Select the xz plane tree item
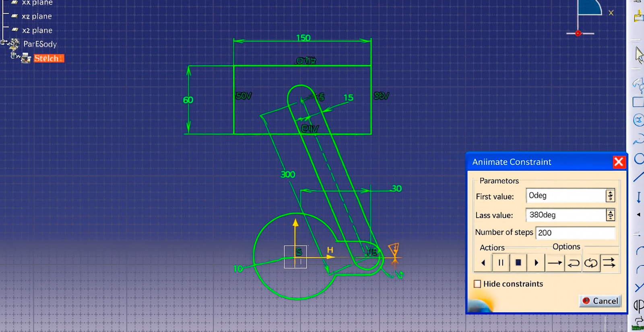Image resolution: width=644 pixels, height=332 pixels. point(37,16)
